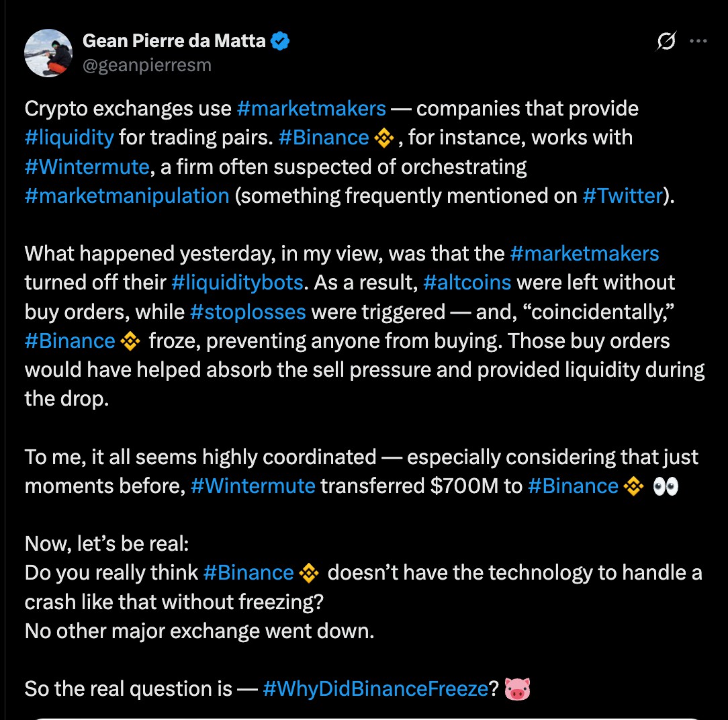Click the blue verified badge next to the name
Viewport: 728px width, 720px height.
(x=279, y=40)
